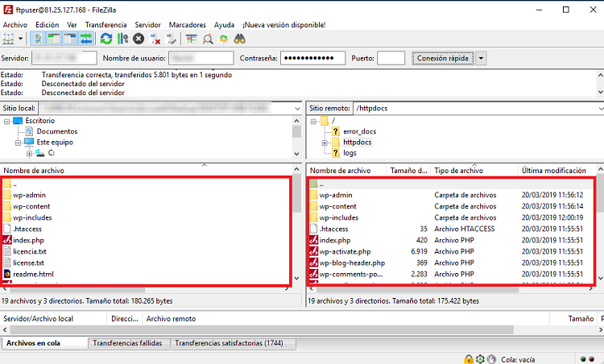Open the Site Manager dropdown arrow

[x=20, y=39]
